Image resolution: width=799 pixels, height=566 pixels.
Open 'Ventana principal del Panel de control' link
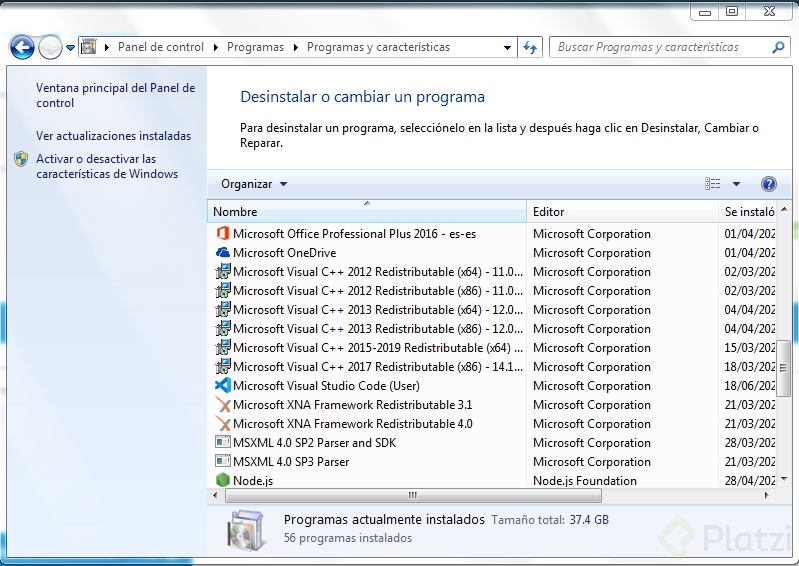pos(115,95)
